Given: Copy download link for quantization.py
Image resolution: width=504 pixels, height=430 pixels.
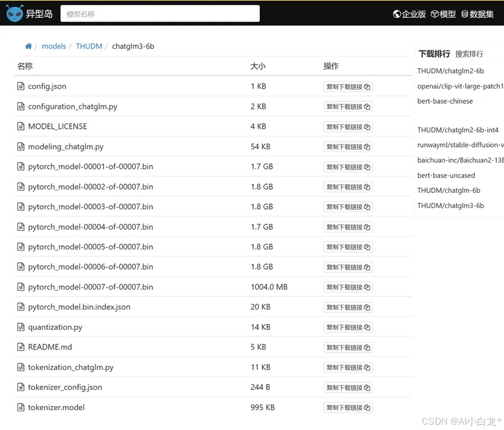Looking at the screenshot, I should [348, 327].
